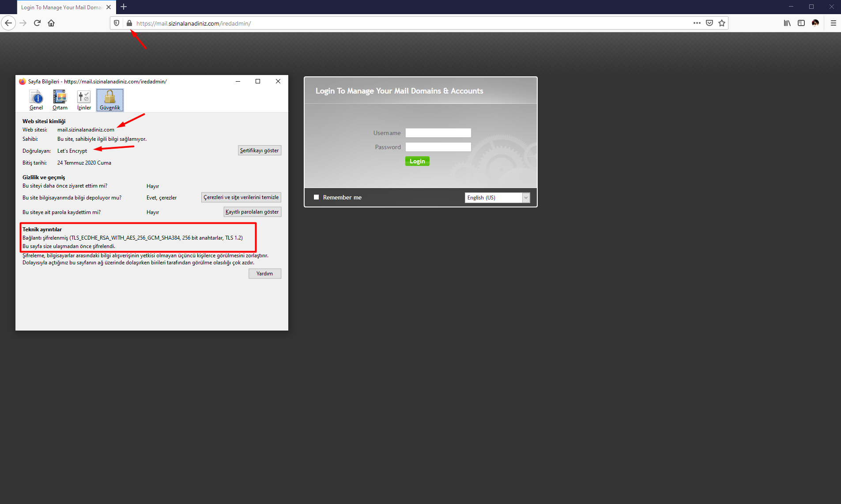Viewport: 841px width, 504px height.
Task: Click the 24 Temmuz 2020 Cuma date
Action: 84,163
